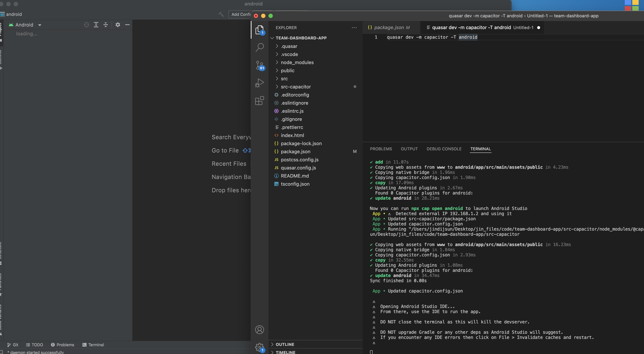The width and height of the screenshot is (644, 354).
Task: Expand the src-capacitor folder
Action: coord(295,87)
